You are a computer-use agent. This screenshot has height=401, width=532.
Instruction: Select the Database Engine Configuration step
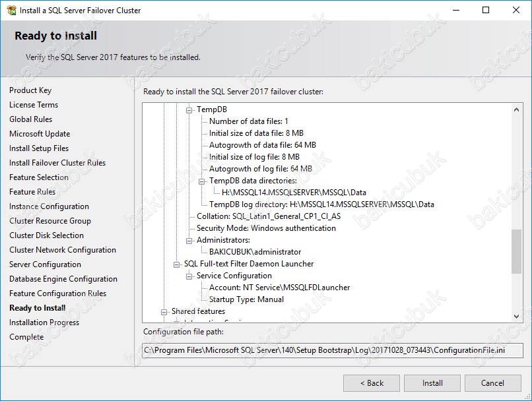[x=63, y=279]
